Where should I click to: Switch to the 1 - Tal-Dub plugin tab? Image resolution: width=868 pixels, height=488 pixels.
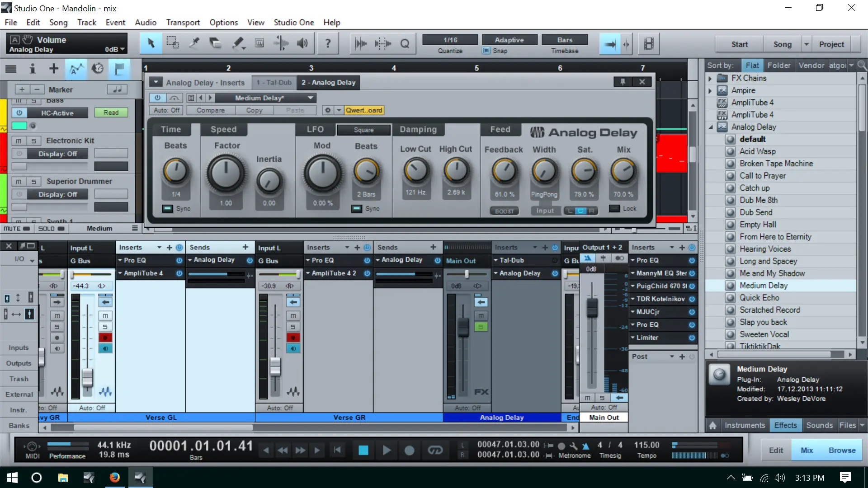click(x=274, y=82)
